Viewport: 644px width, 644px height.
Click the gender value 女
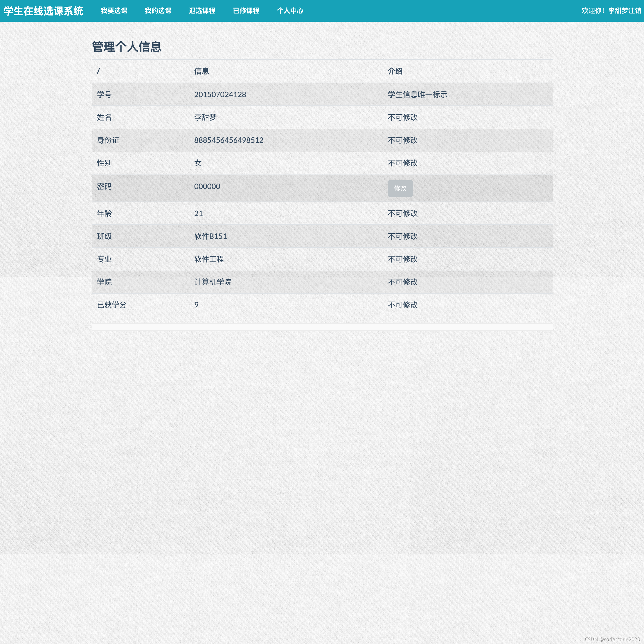(x=198, y=163)
